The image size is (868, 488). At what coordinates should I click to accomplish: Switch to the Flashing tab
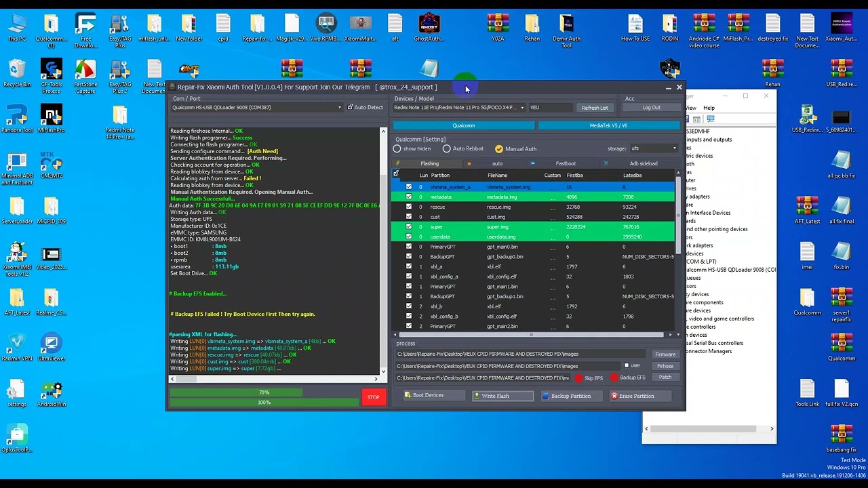point(429,163)
